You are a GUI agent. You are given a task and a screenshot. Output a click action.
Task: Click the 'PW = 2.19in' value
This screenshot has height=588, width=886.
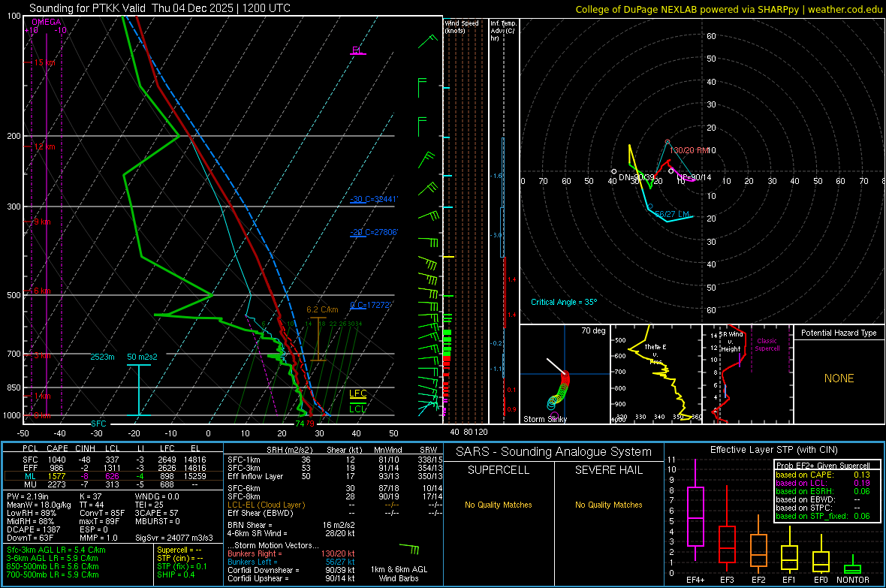pyautogui.click(x=28, y=496)
